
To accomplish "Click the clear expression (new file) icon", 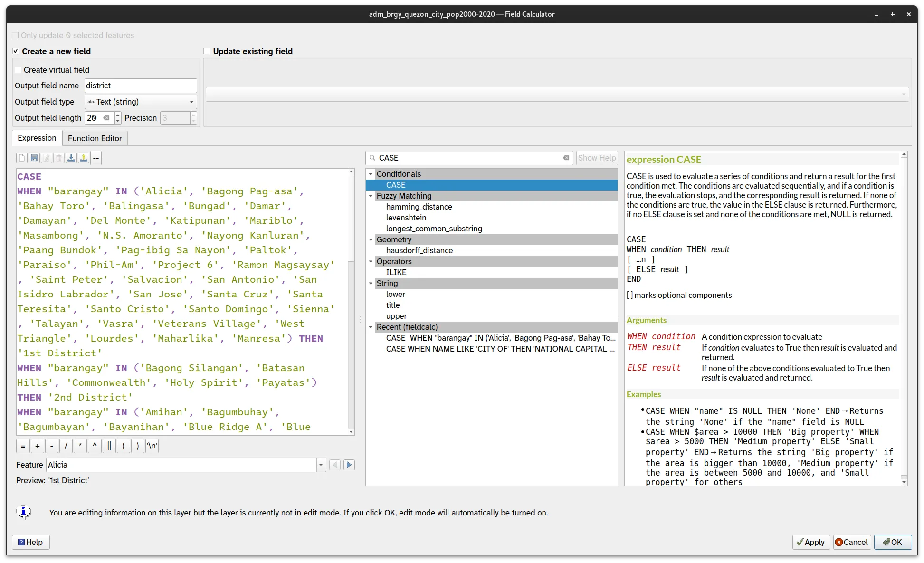I will 22,158.
